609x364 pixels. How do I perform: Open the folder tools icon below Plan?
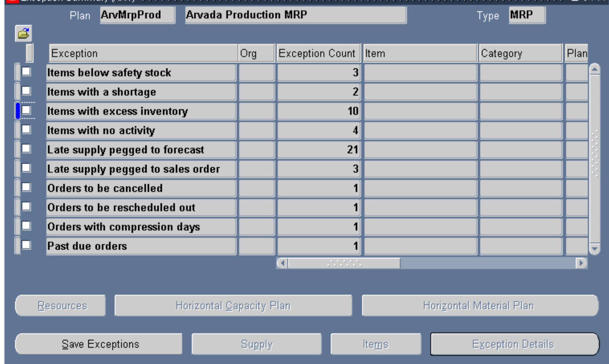(23, 34)
